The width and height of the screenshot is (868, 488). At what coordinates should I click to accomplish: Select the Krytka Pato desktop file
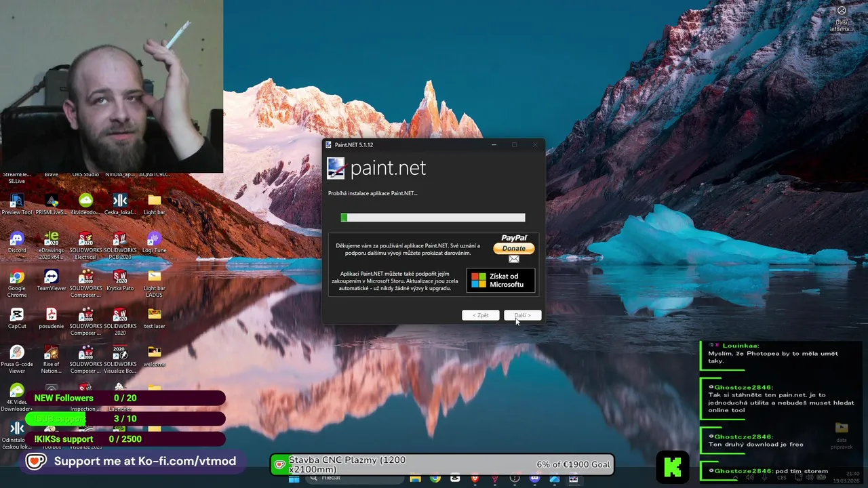pos(120,280)
